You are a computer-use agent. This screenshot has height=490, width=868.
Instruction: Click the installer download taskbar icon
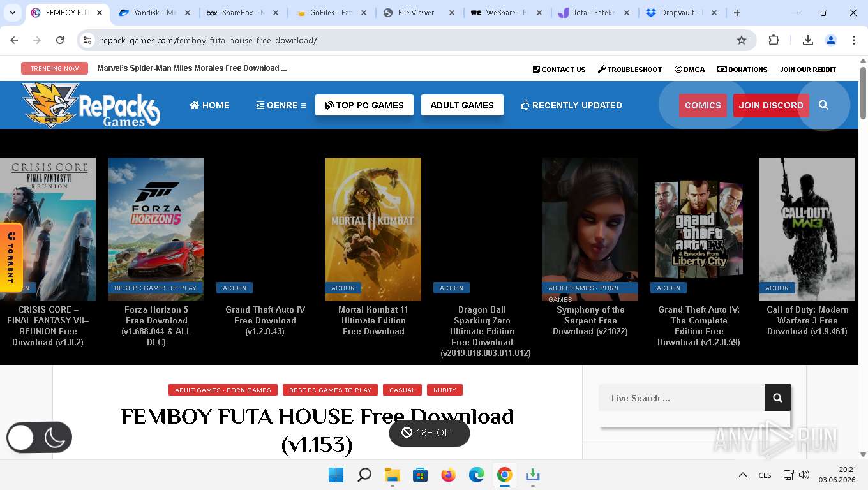[x=532, y=475]
